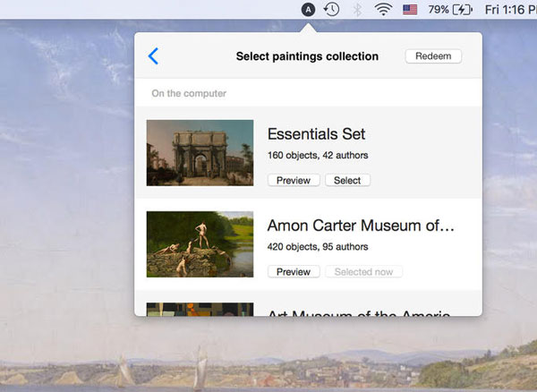The image size is (537, 392).
Task: Click the clock showing Fri 1:16
Action: (511, 10)
